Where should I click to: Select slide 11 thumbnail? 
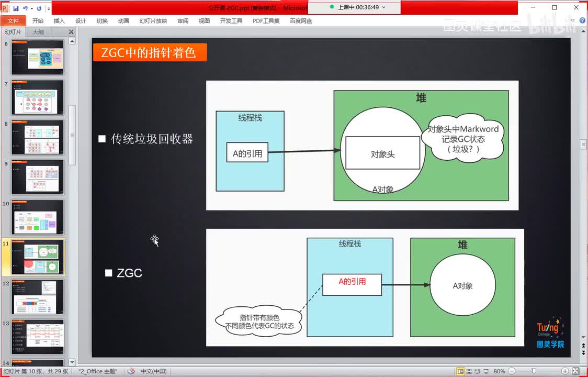tap(38, 257)
